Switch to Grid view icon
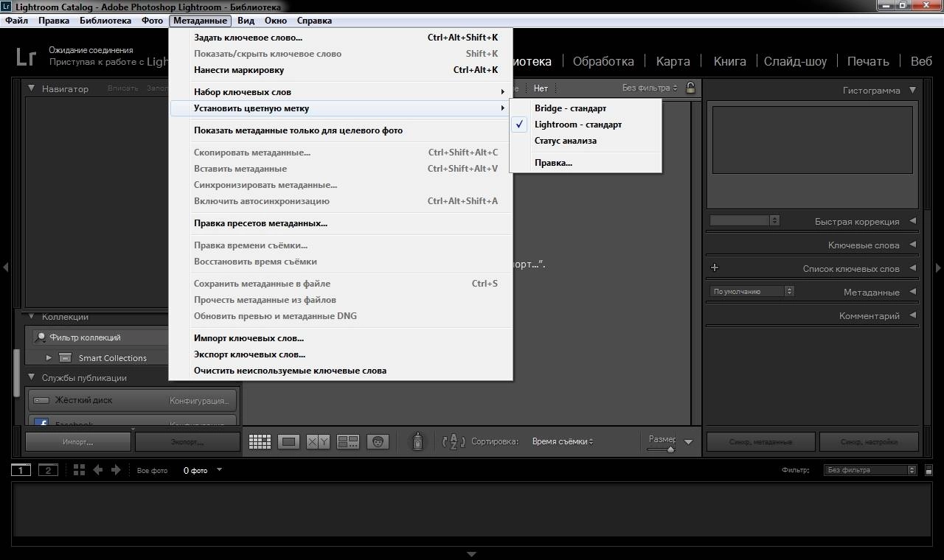 [260, 441]
